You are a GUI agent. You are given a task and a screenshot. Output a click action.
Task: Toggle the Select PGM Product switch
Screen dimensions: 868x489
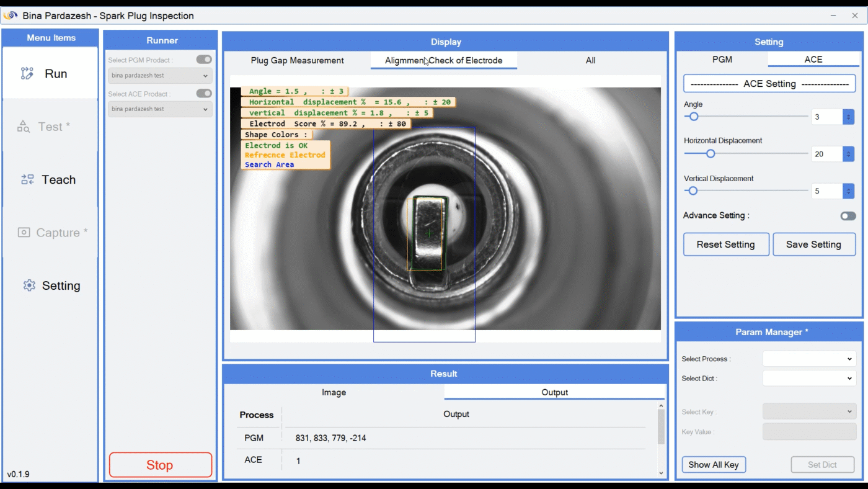[x=203, y=60]
